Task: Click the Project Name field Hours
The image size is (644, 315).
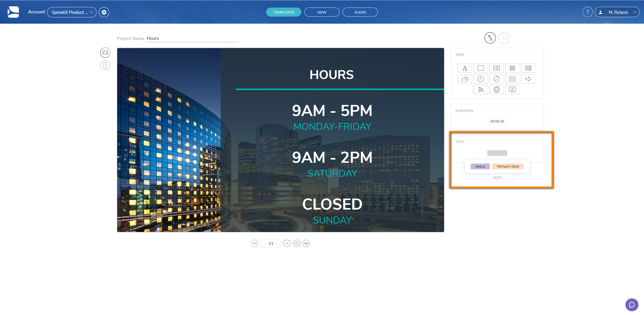Action: 192,38
